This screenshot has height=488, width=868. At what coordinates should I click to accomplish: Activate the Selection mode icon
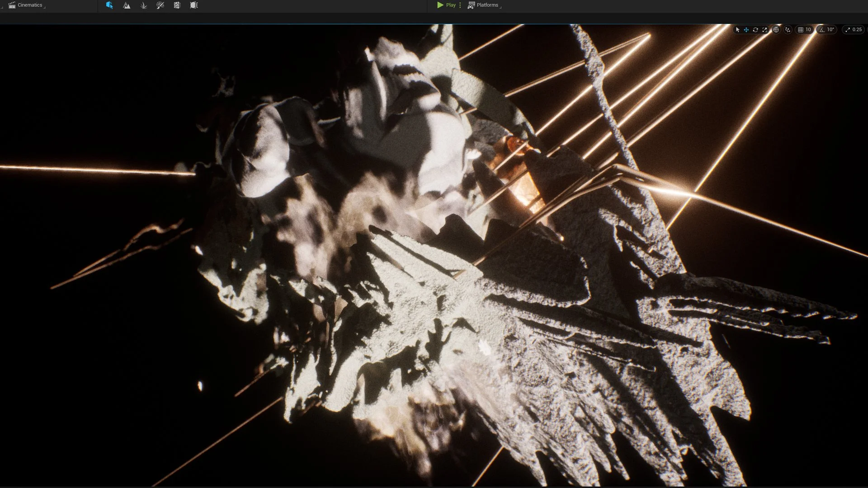click(x=109, y=5)
